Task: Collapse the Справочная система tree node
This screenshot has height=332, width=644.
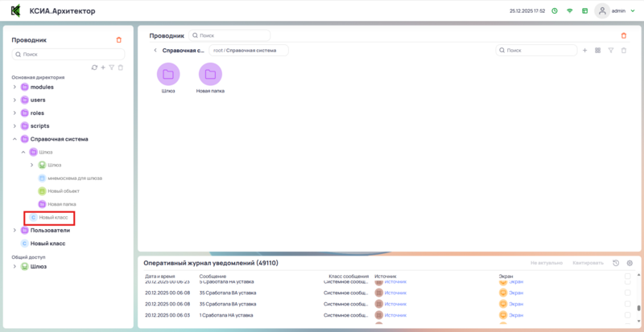Action: (x=14, y=139)
